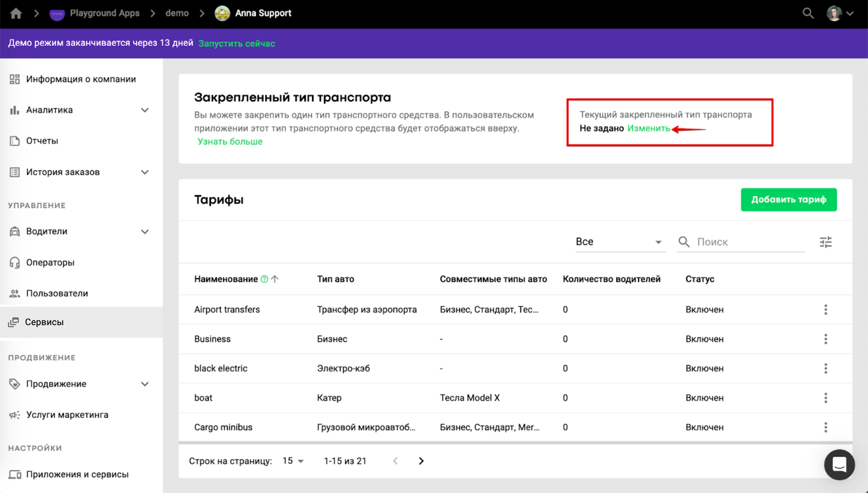Click the help icon next to Наименование
This screenshot has width=868, height=493.
(x=264, y=279)
